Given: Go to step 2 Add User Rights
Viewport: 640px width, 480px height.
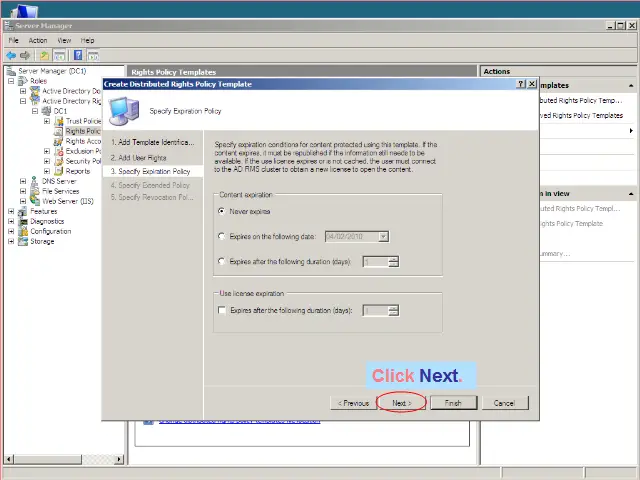Looking at the screenshot, I should pyautogui.click(x=138, y=158).
